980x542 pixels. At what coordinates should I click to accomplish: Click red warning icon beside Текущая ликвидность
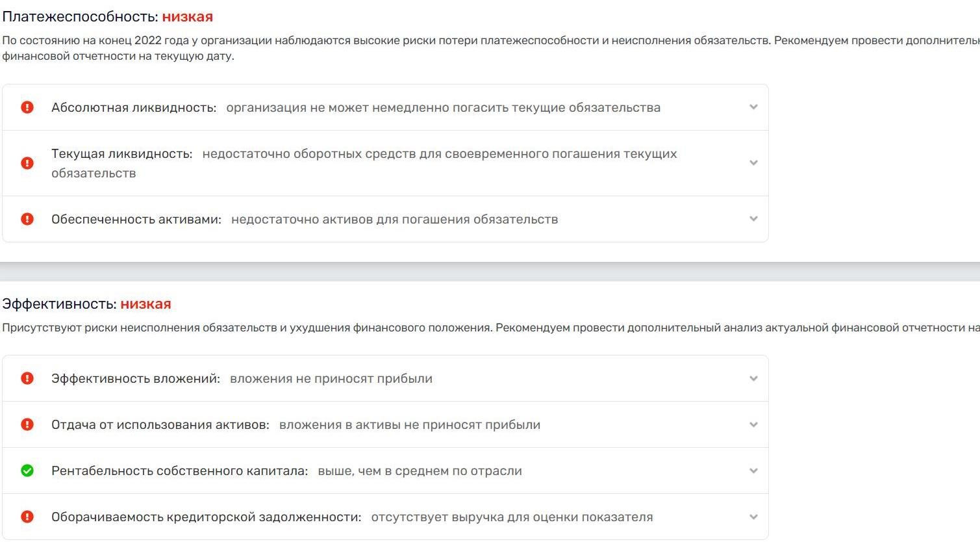[27, 163]
